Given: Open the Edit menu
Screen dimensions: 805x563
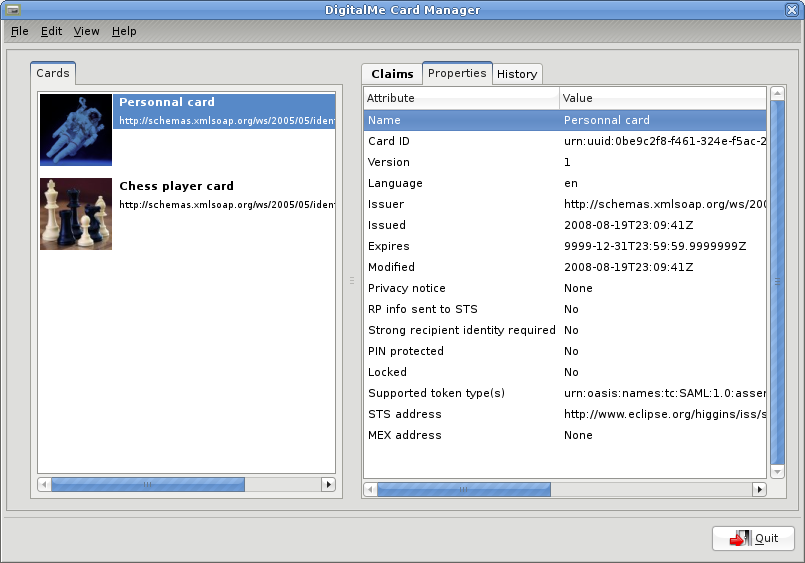Looking at the screenshot, I should coord(51,31).
